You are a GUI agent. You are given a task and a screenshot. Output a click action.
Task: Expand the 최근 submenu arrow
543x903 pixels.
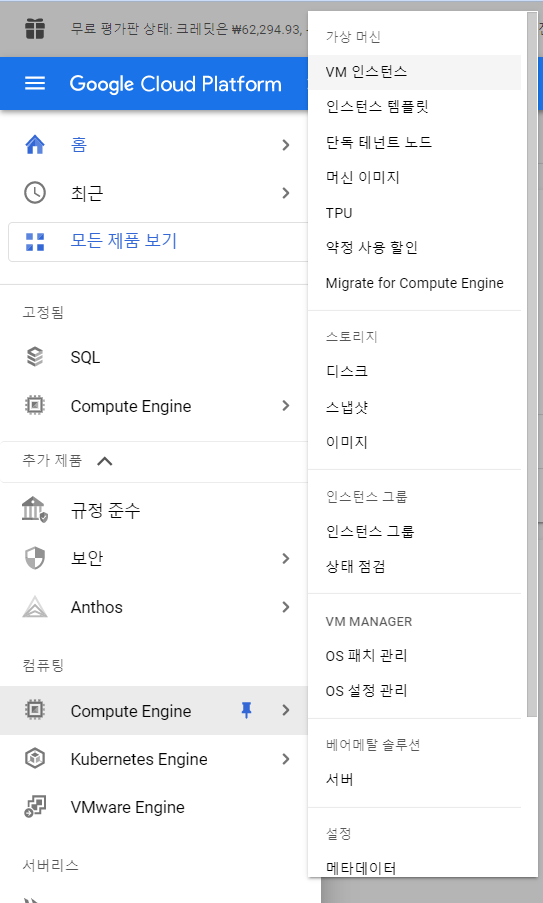point(286,193)
